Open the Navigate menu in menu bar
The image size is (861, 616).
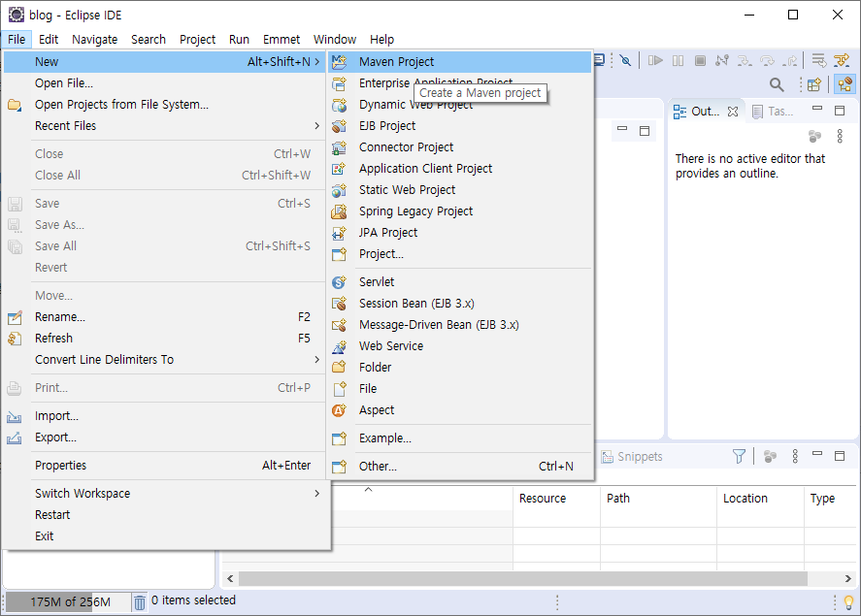point(94,40)
